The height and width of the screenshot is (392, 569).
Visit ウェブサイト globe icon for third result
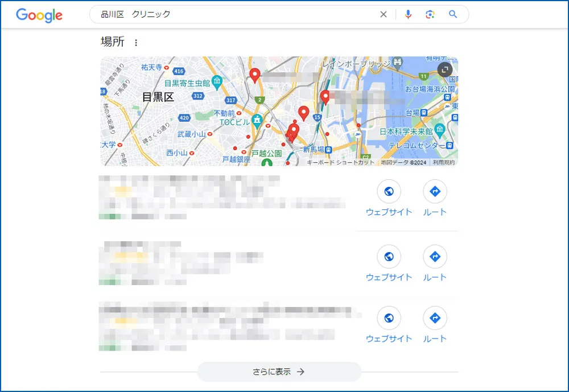pos(389,318)
